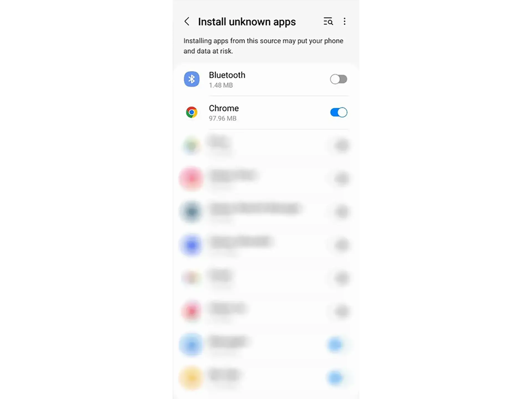532x399 pixels.
Task: Enable Bluetooth unknown app installation toggle
Action: [338, 79]
